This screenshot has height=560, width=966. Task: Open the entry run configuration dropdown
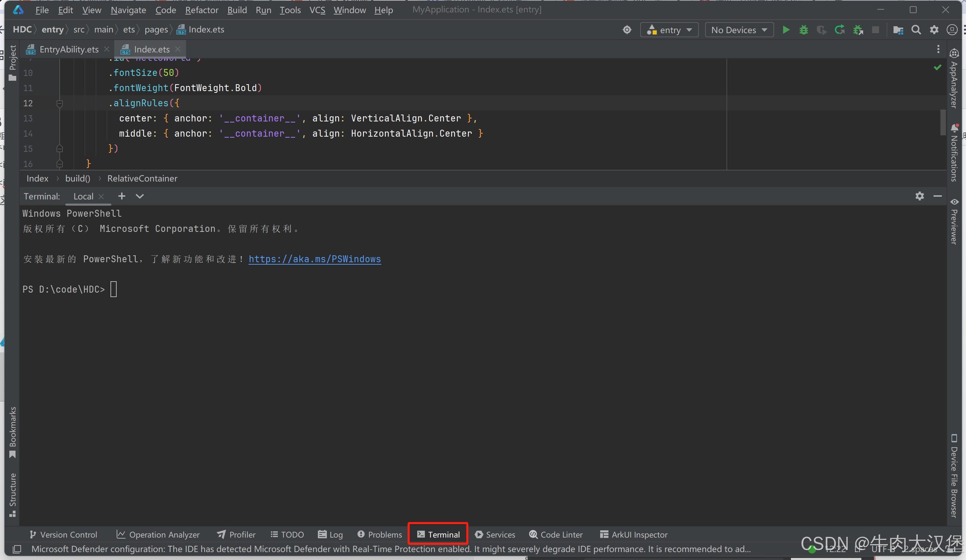[669, 30]
